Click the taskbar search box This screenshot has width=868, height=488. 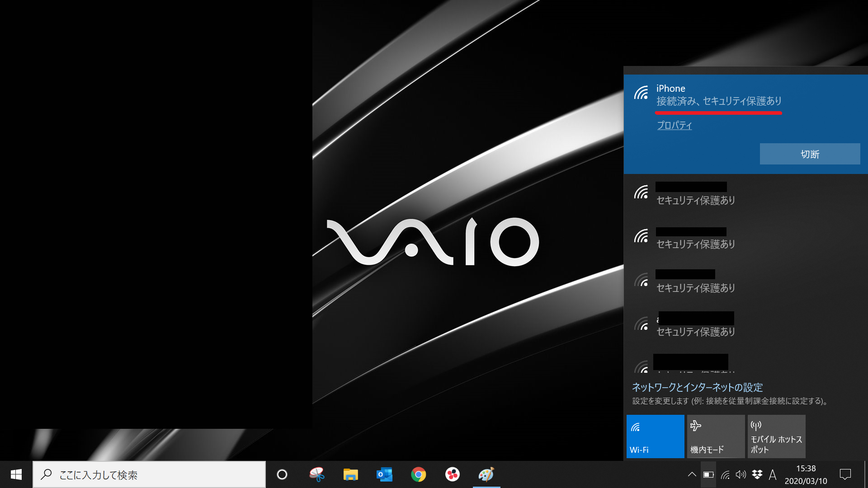[149, 474]
